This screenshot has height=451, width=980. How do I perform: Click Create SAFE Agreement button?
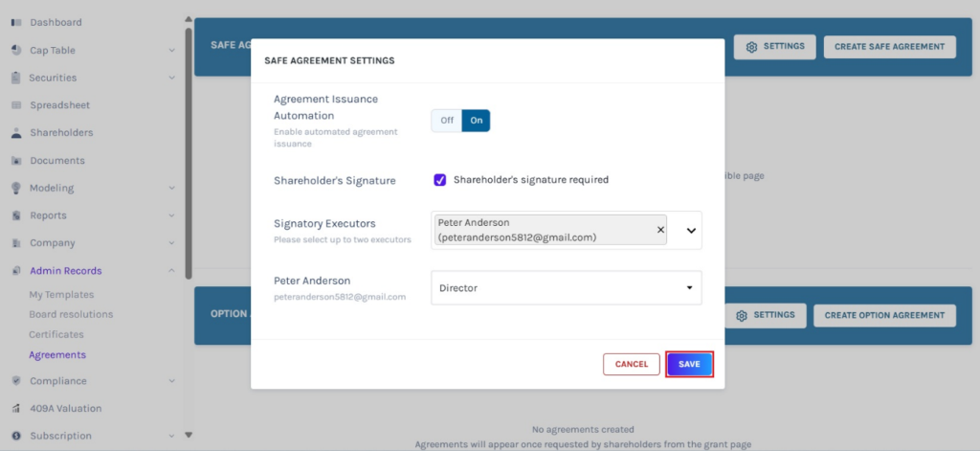point(889,47)
